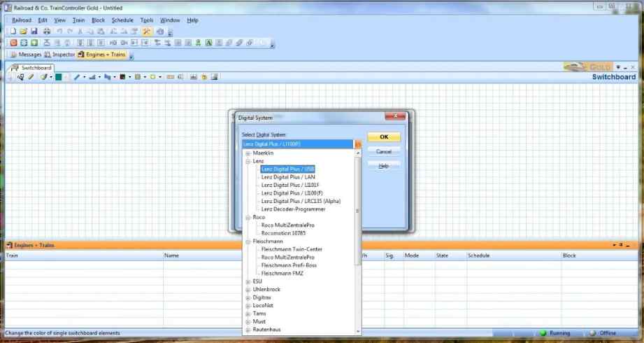Click the New file icon
Viewport: 644px width, 343px height.
(13, 31)
